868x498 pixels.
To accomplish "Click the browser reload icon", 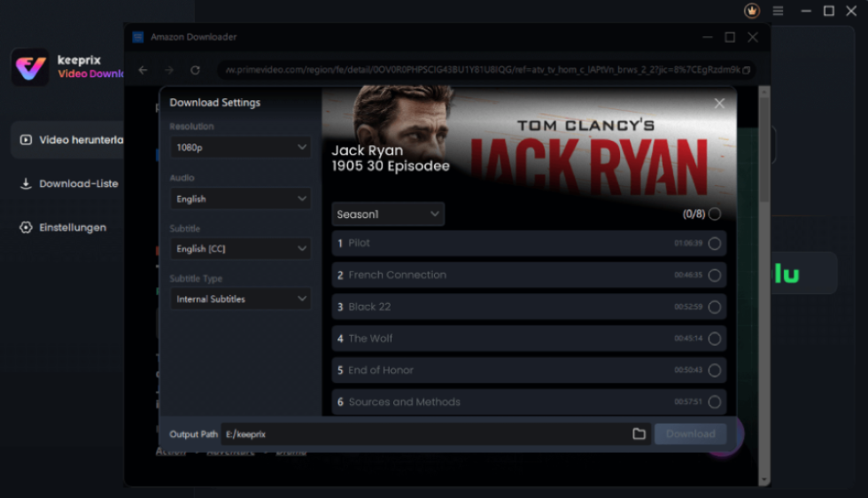I will [195, 70].
